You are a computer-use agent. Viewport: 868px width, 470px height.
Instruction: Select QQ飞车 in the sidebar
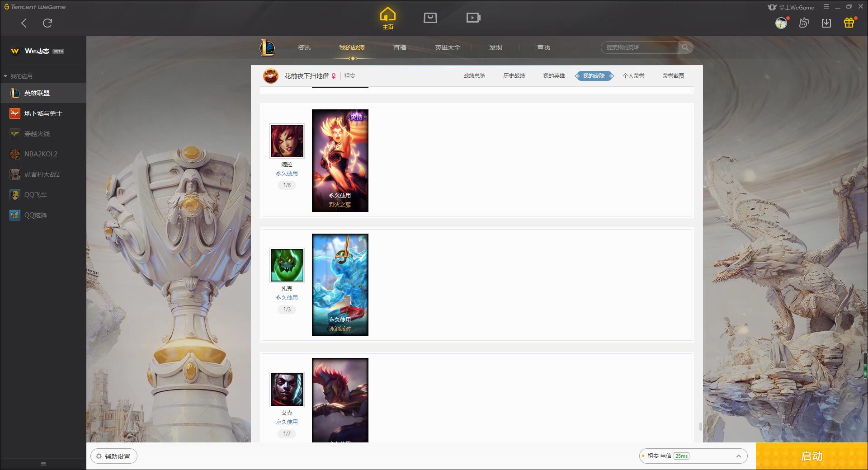(x=43, y=195)
